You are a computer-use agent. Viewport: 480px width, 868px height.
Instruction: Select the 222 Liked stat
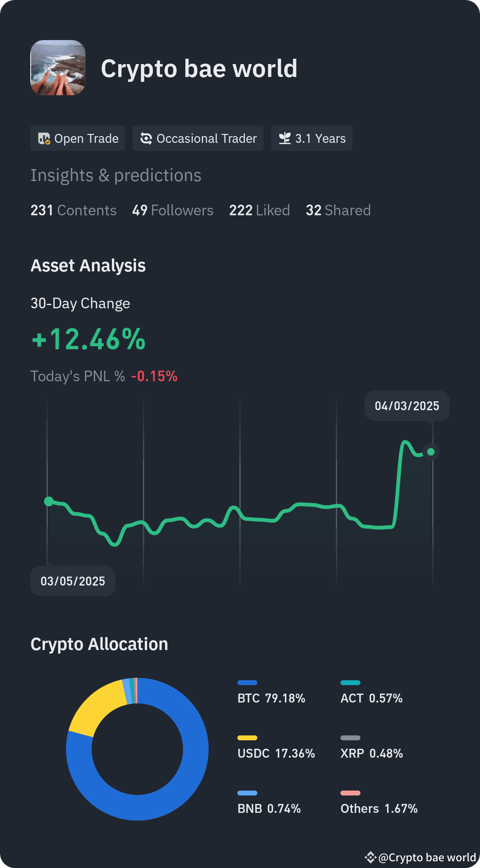click(x=260, y=210)
